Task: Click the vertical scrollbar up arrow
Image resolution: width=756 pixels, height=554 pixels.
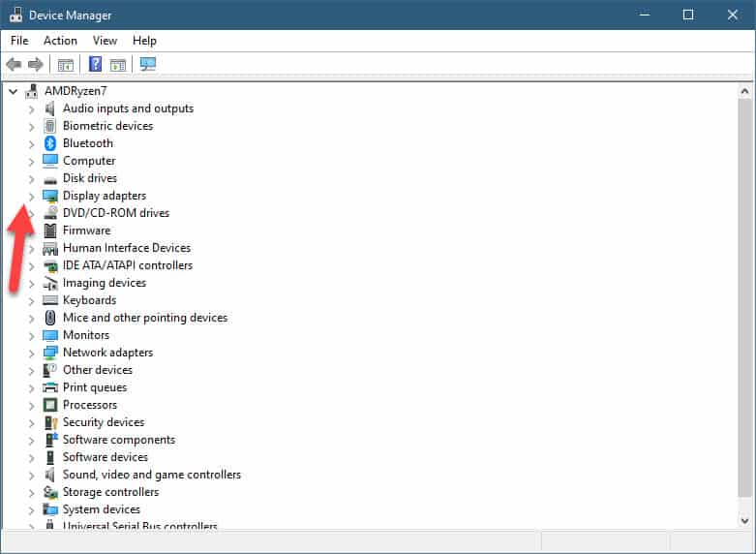Action: click(x=744, y=91)
